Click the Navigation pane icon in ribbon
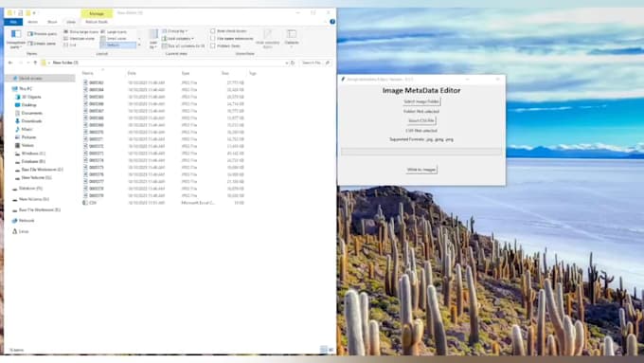This screenshot has height=363, width=644. (x=15, y=34)
